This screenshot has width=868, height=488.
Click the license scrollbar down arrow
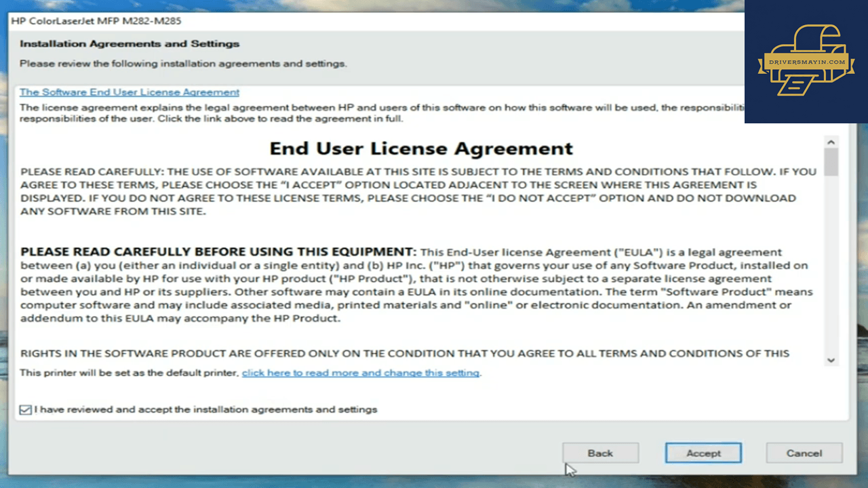831,361
